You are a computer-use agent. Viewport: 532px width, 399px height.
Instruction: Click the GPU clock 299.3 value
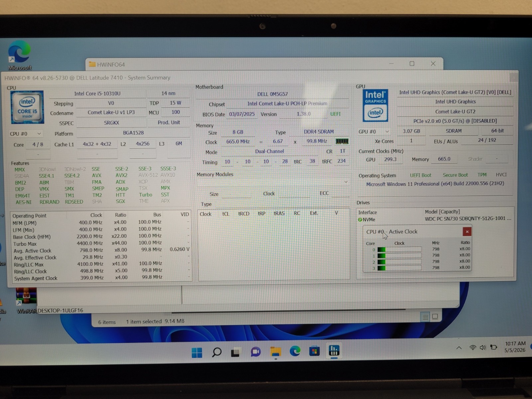point(390,159)
